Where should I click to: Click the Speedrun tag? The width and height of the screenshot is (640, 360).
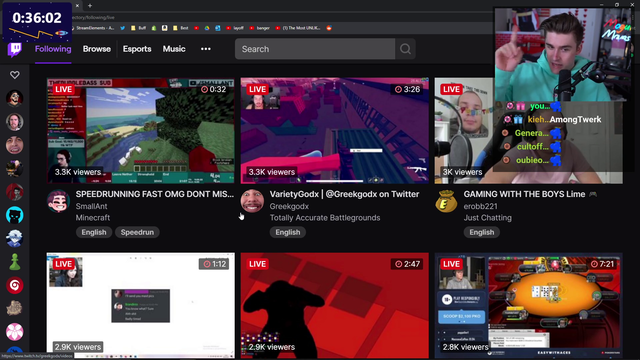point(137,232)
